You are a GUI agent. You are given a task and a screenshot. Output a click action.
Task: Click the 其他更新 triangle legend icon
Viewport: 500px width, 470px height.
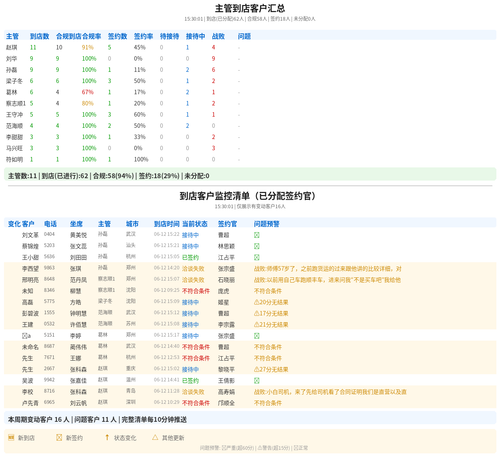point(155,437)
